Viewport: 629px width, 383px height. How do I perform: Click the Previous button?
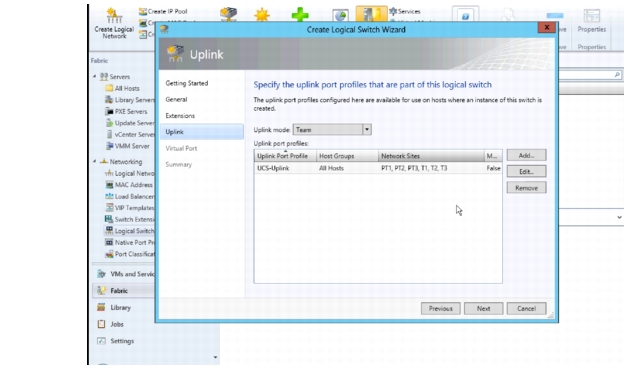tap(440, 308)
